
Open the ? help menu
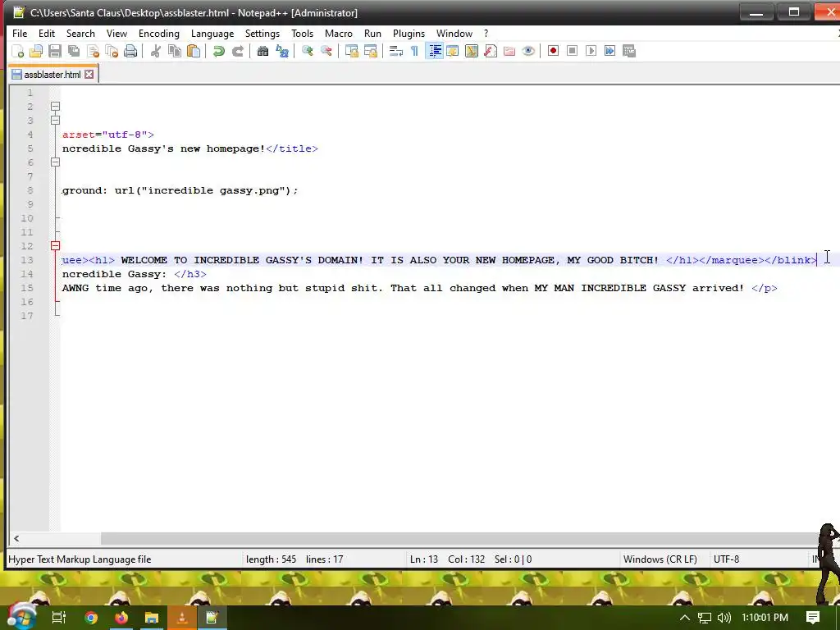click(486, 33)
